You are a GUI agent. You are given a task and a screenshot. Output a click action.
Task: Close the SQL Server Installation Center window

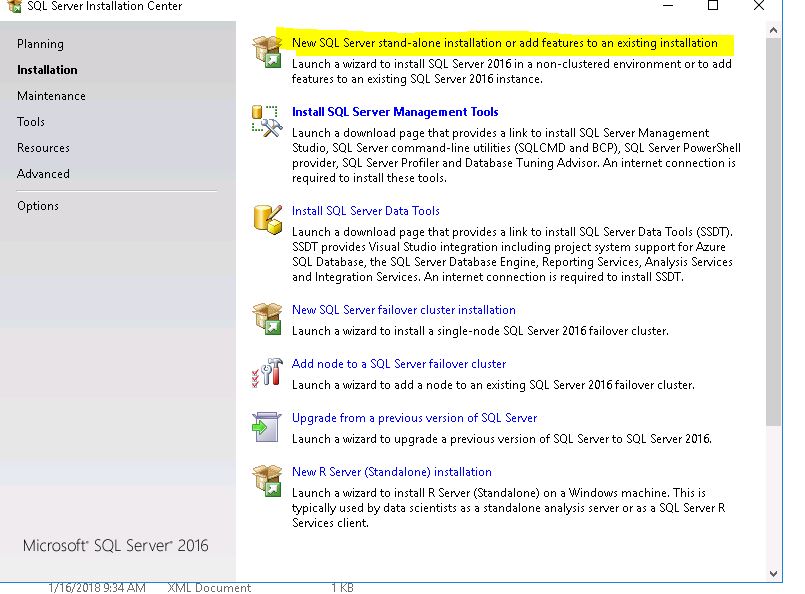[x=759, y=6]
